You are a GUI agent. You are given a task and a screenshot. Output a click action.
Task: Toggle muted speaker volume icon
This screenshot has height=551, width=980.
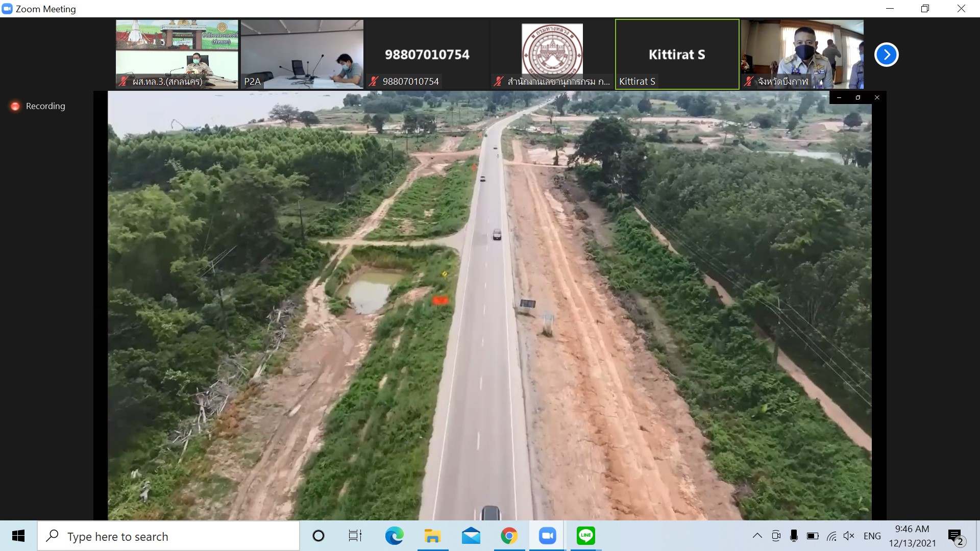click(849, 536)
